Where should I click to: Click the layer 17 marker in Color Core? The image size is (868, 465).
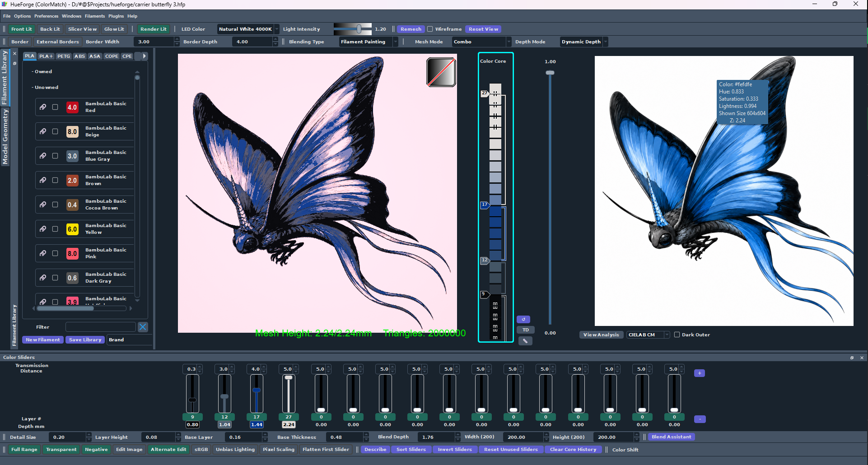click(485, 205)
